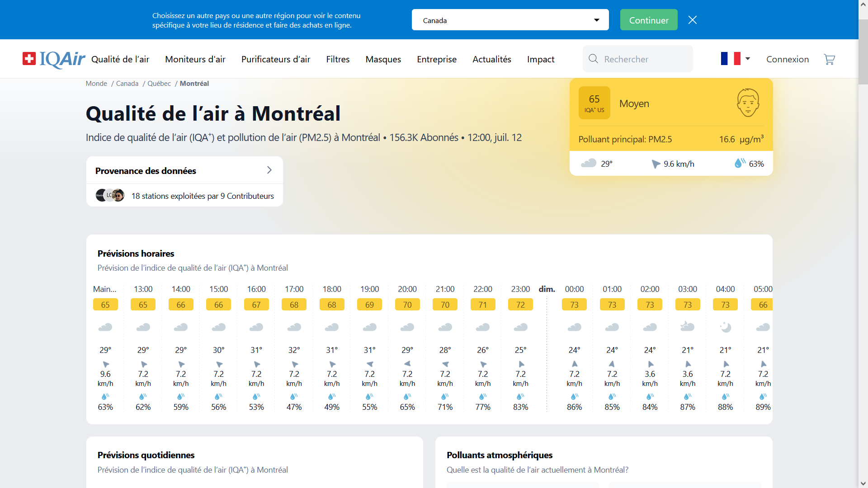The width and height of the screenshot is (868, 488).
Task: Click the Connexion link
Action: coord(788,59)
